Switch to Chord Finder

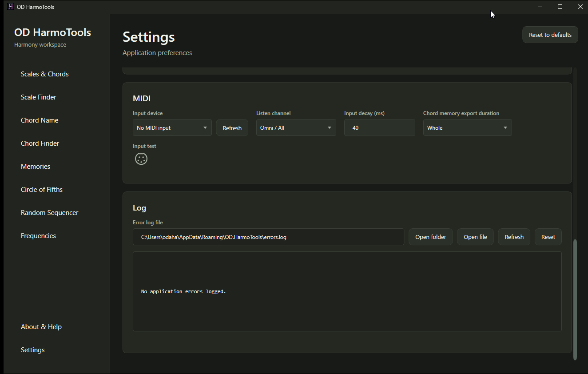point(40,143)
